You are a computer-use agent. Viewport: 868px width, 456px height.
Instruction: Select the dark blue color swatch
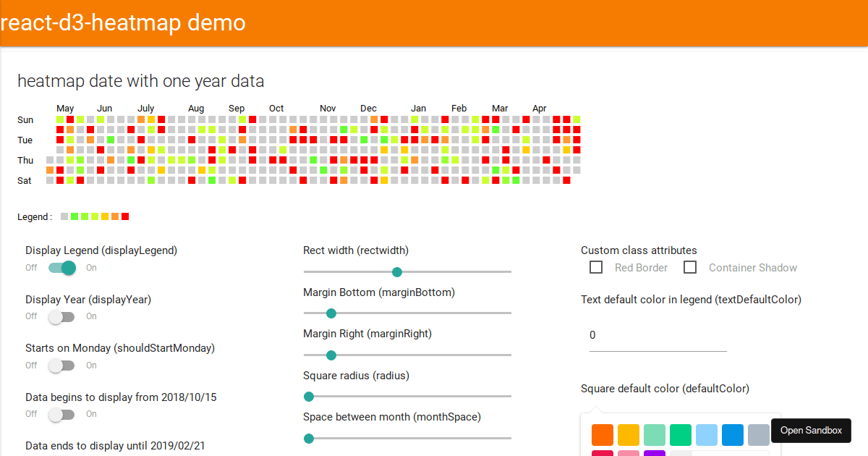click(x=733, y=434)
